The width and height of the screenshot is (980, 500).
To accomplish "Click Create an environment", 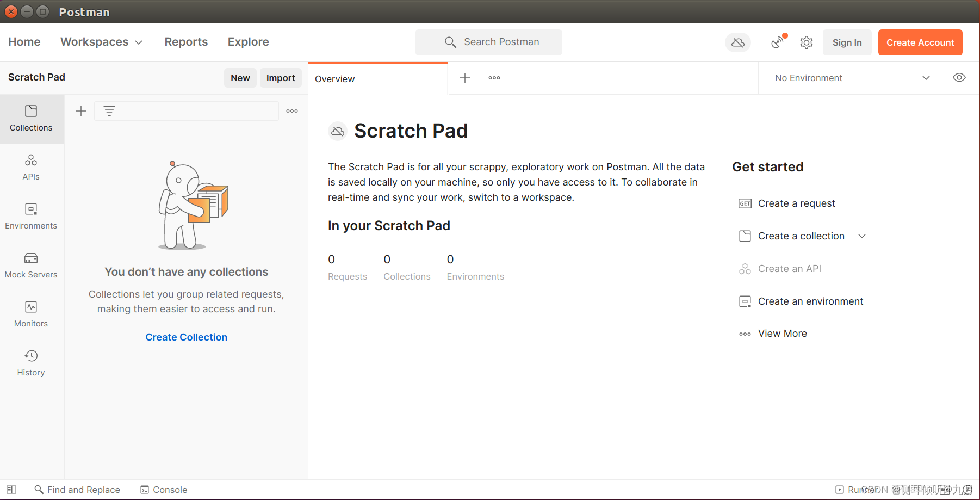I will click(801, 301).
